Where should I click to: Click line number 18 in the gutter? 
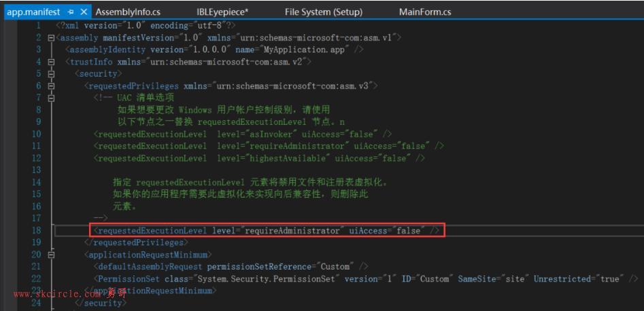37,231
